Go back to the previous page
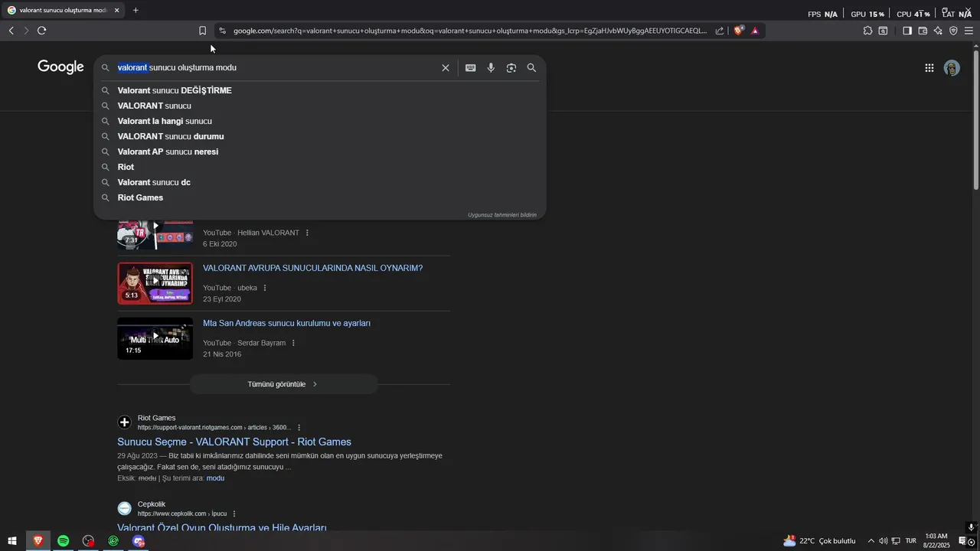The height and width of the screenshot is (551, 980). pyautogui.click(x=11, y=31)
